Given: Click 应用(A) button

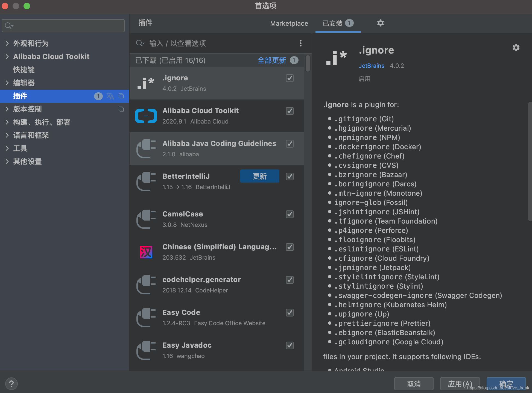Looking at the screenshot, I should tap(460, 384).
